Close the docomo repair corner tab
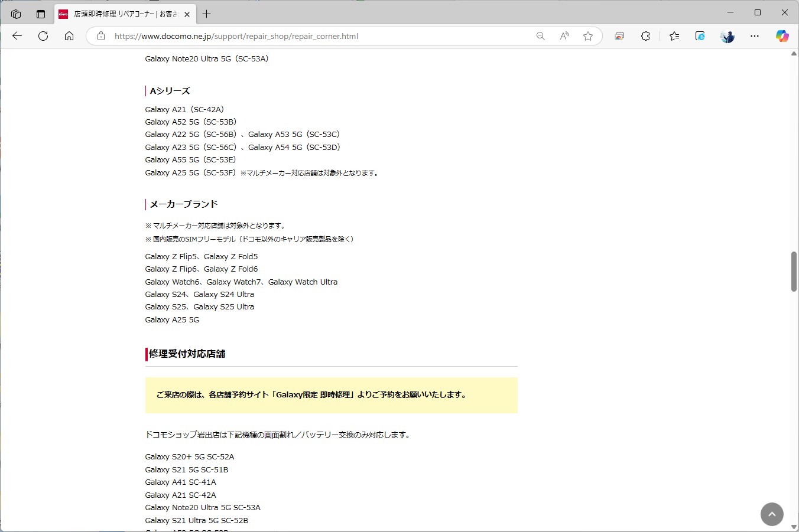 coord(187,14)
